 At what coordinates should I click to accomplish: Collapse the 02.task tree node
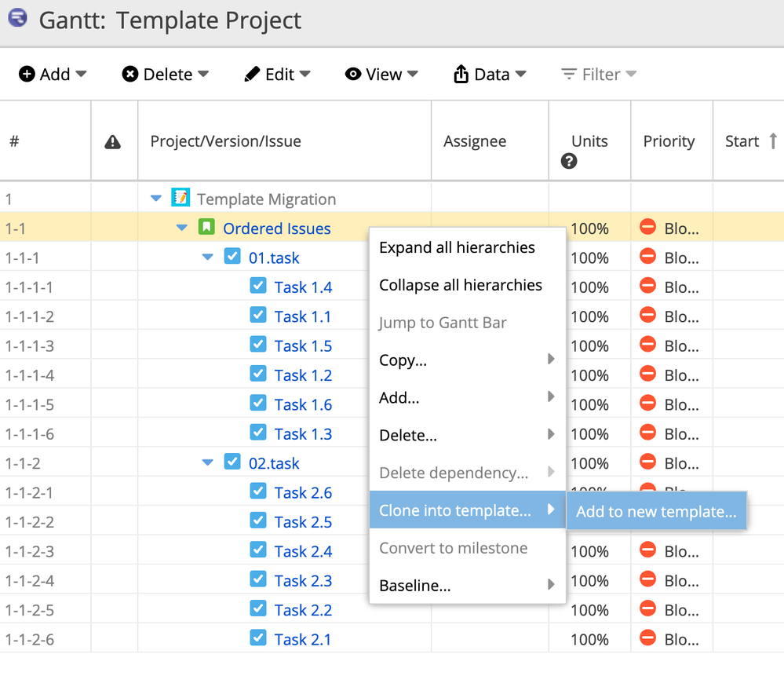pyautogui.click(x=207, y=463)
